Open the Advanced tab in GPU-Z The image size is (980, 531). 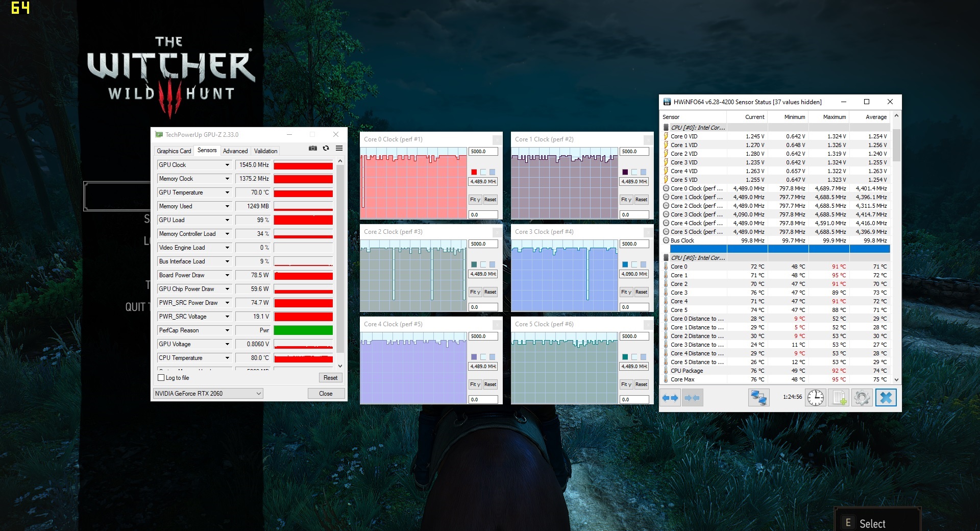(x=235, y=151)
